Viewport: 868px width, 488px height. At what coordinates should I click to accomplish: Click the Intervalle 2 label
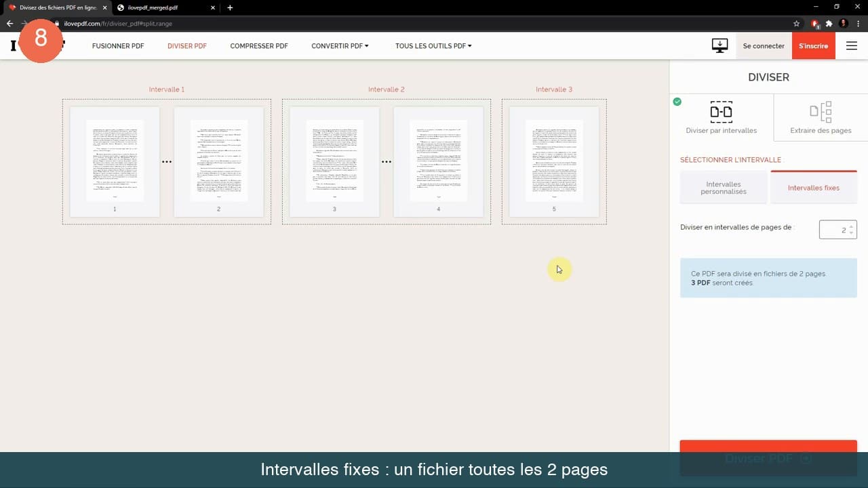387,89
